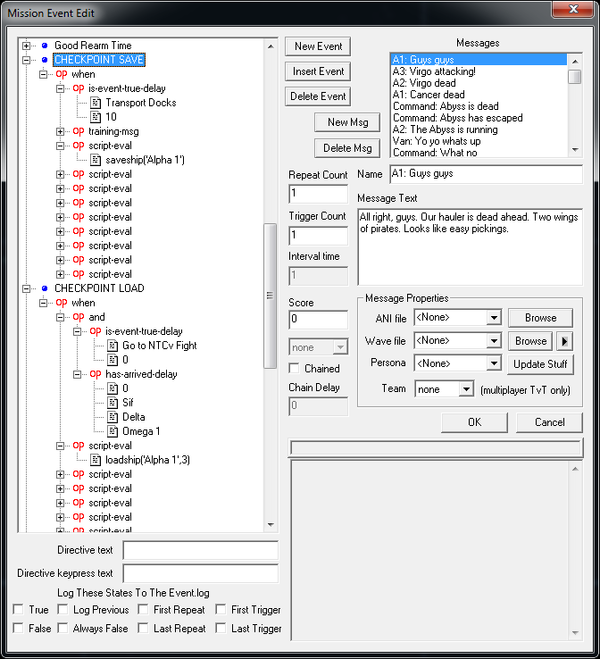Tick the Always False checkbox
Image resolution: width=600 pixels, height=659 pixels.
click(x=64, y=629)
